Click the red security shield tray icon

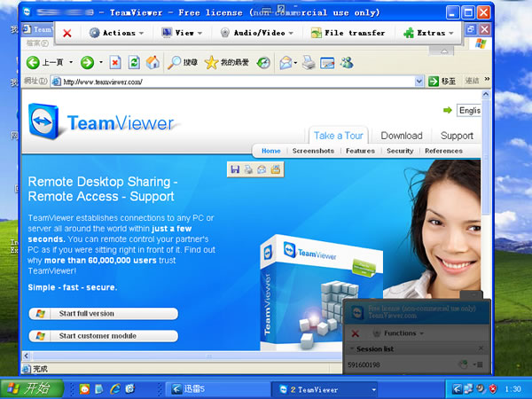493,389
